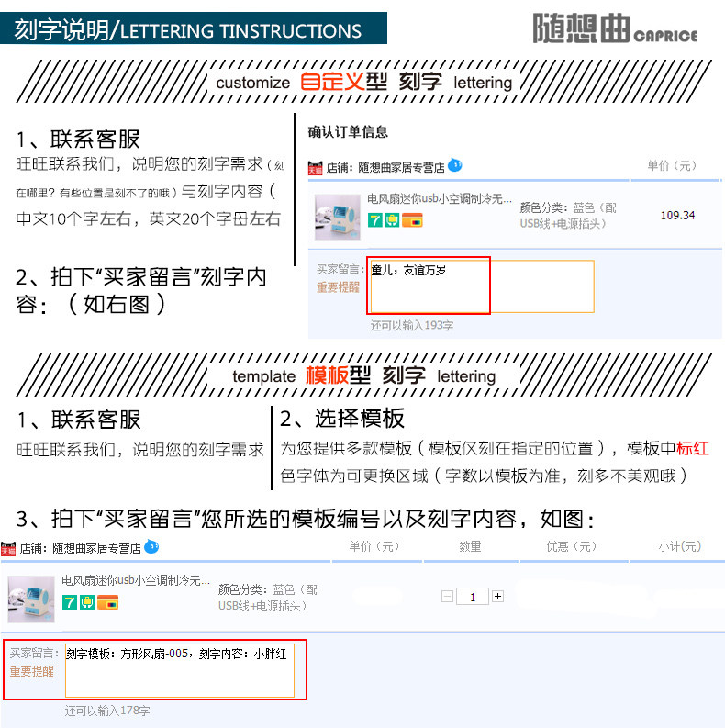The width and height of the screenshot is (725, 728).
Task: Click the lower fan product thumbnail
Action: coord(31,599)
